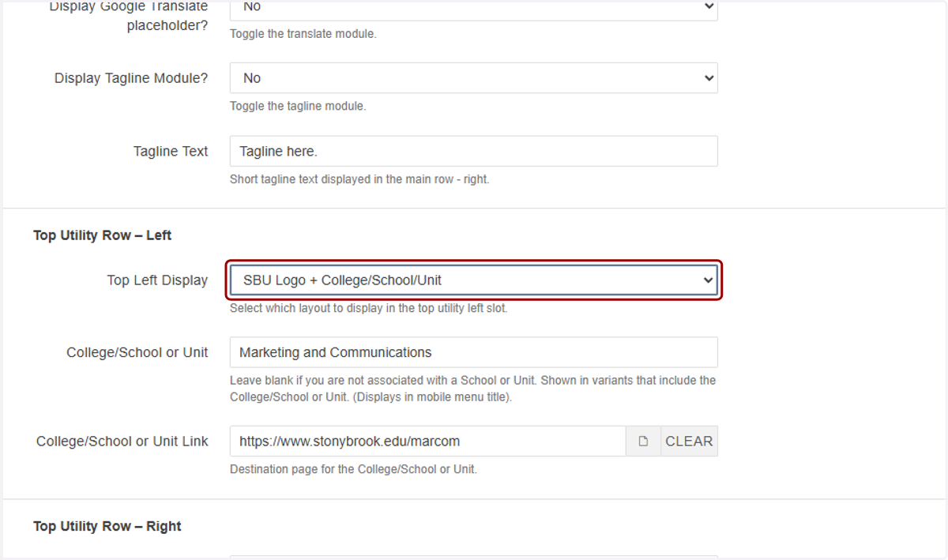
Task: Focus the Tagline Text input field
Action: 474,151
